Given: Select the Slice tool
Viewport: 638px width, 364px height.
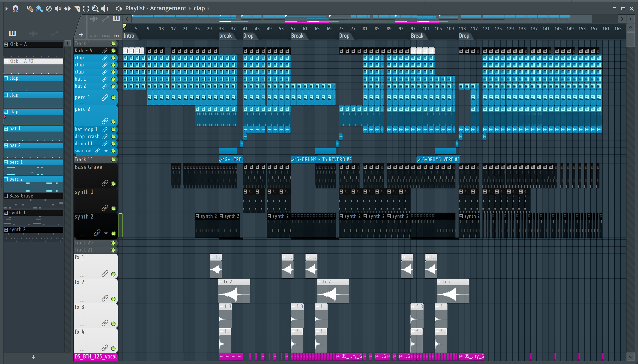Looking at the screenshot, I should 77,8.
